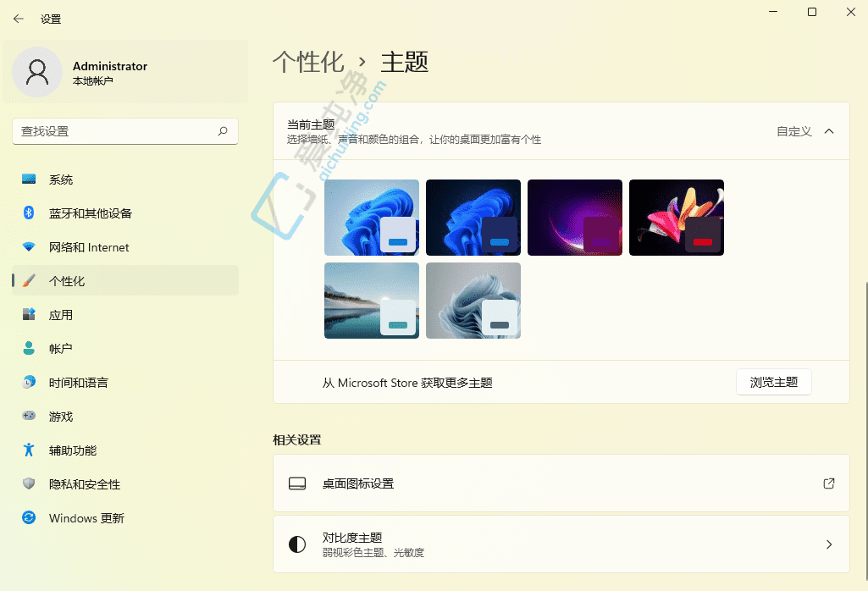868x591 pixels.
Task: Click the clock globe icon beside 时间和语言
Action: [29, 382]
